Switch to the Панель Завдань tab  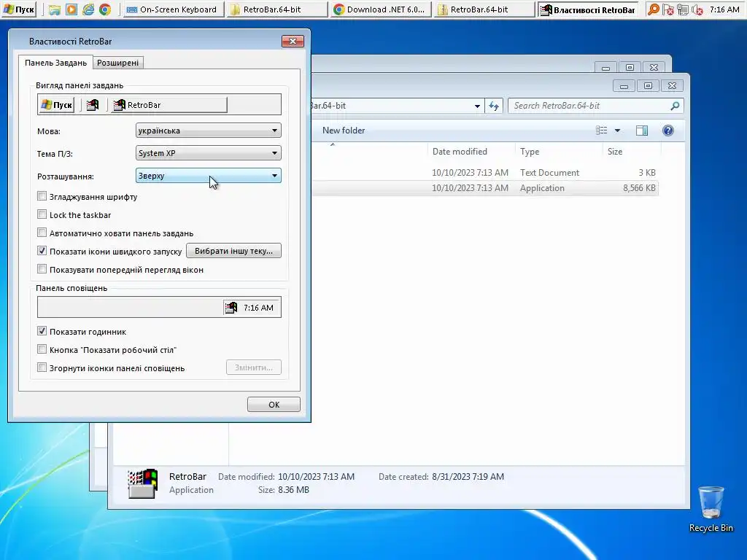coord(55,63)
